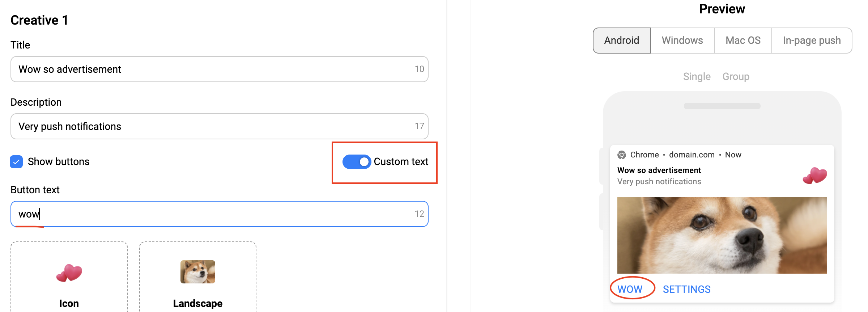
Task: Uncheck the Show buttons checkbox
Action: (x=16, y=162)
